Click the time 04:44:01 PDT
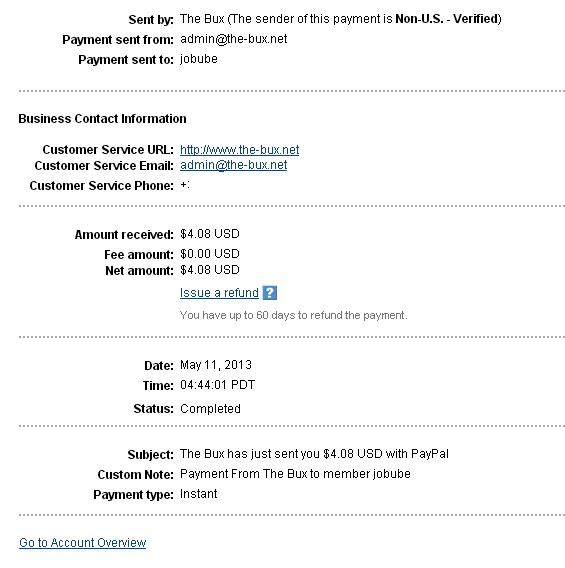The width and height of the screenshot is (565, 568). [218, 385]
